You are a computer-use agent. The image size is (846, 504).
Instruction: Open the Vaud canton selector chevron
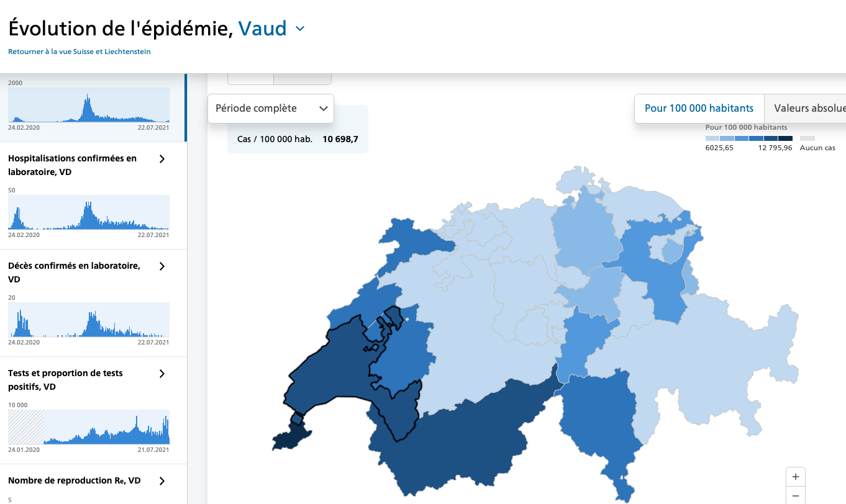coord(300,29)
